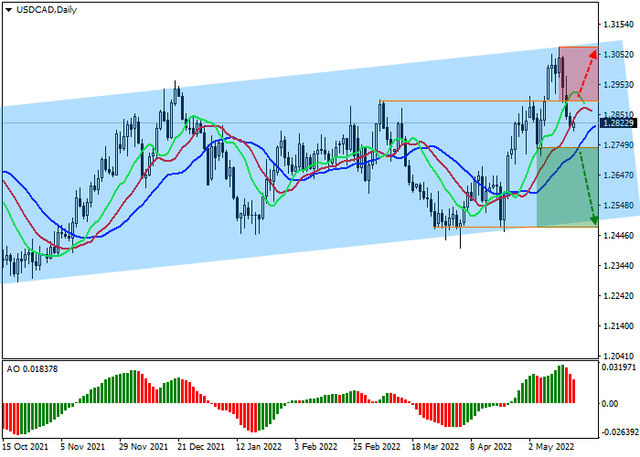The width and height of the screenshot is (640, 457).
Task: Select the AO 0.018378 indicator label
Action: pos(32,369)
